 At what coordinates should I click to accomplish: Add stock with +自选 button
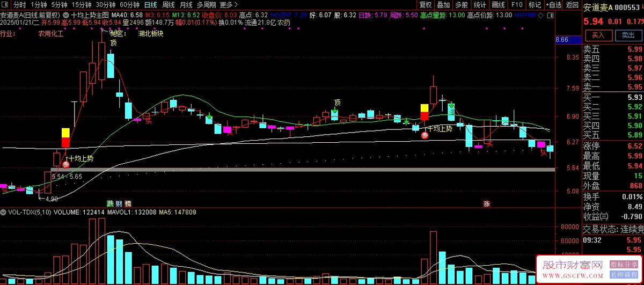coord(554,5)
